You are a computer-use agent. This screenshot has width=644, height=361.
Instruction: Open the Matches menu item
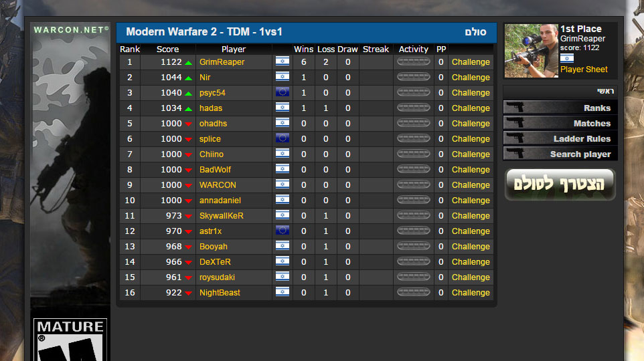(560, 123)
